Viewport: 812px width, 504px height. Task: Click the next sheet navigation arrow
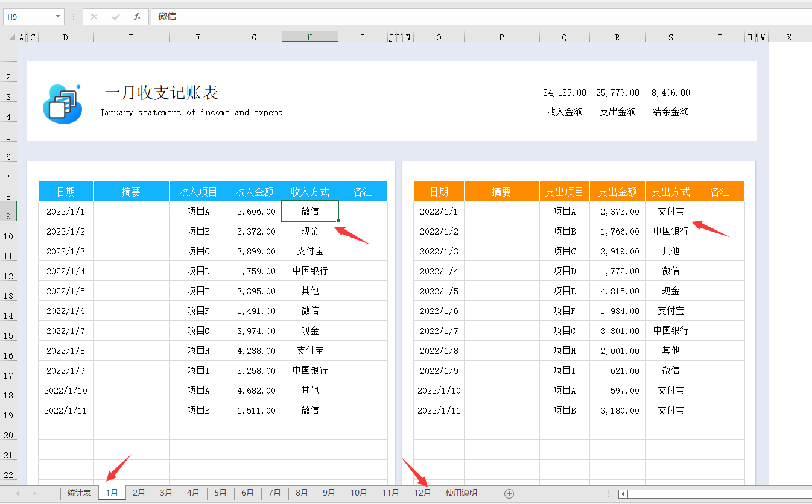(x=35, y=493)
